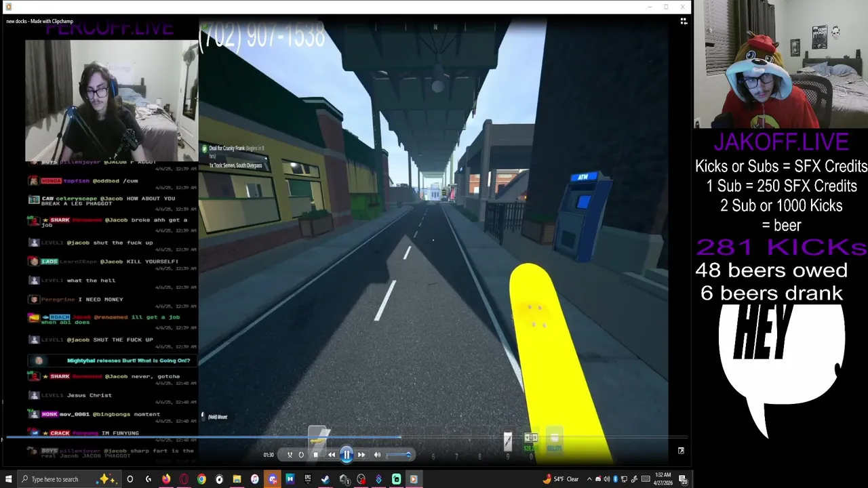The height and width of the screenshot is (488, 868).
Task: Skip to previous with the rewind button
Action: click(x=332, y=455)
